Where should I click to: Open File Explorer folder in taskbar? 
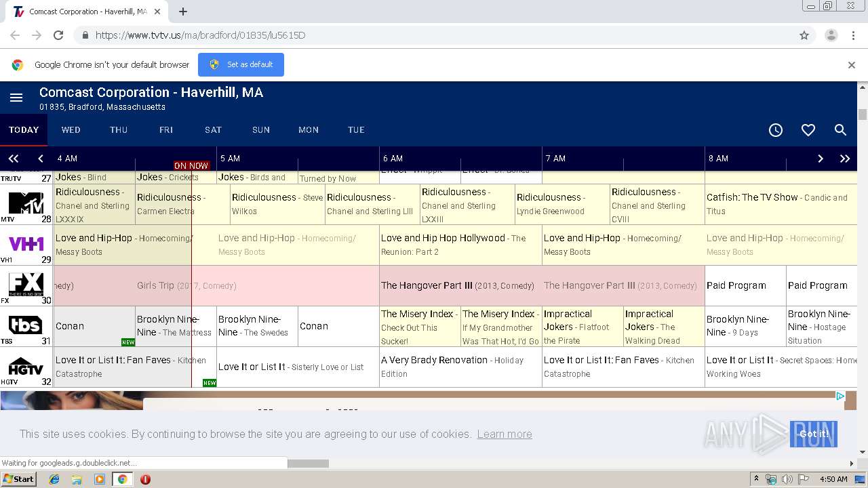77,479
